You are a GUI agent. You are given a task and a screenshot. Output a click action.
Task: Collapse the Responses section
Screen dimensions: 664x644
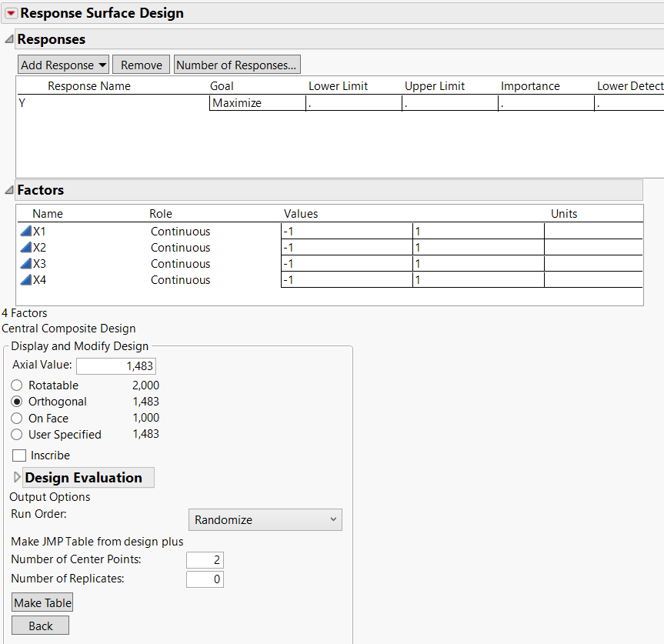(9, 39)
